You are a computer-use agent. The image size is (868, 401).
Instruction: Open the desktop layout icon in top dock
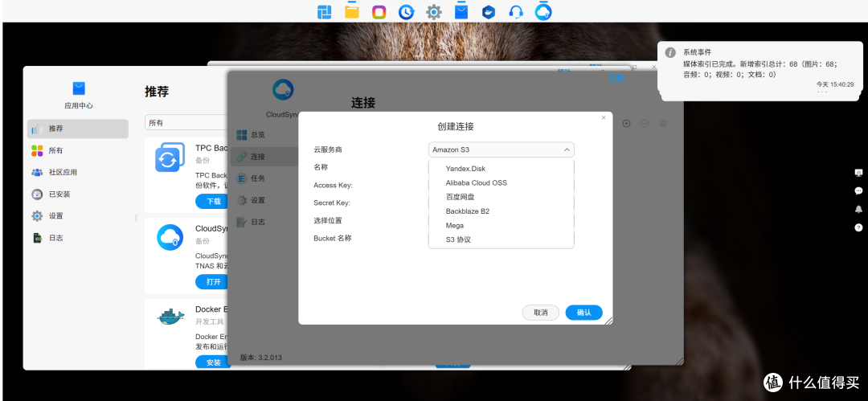[325, 11]
